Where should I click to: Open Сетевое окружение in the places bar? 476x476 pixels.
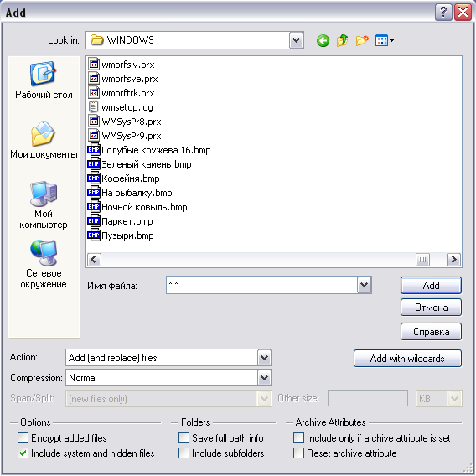pyautogui.click(x=44, y=264)
